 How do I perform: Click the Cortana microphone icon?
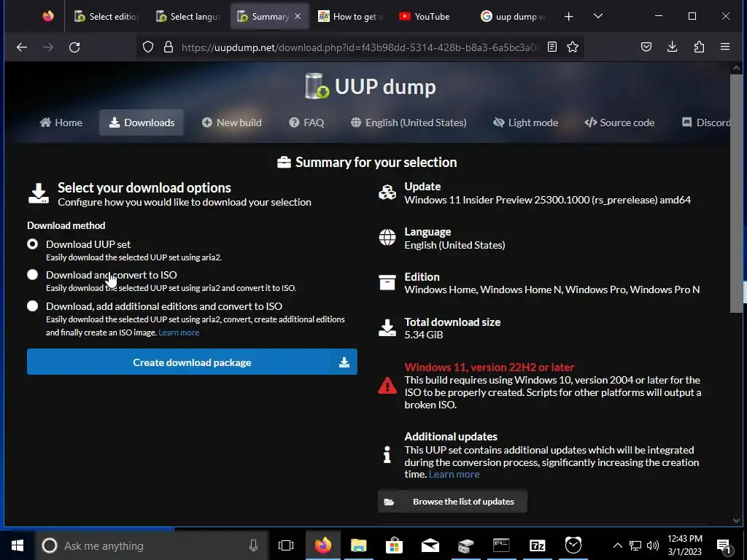pos(253,545)
